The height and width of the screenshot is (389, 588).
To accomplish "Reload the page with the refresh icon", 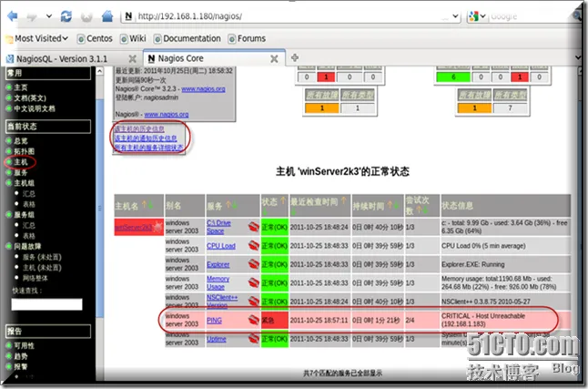I will point(66,16).
